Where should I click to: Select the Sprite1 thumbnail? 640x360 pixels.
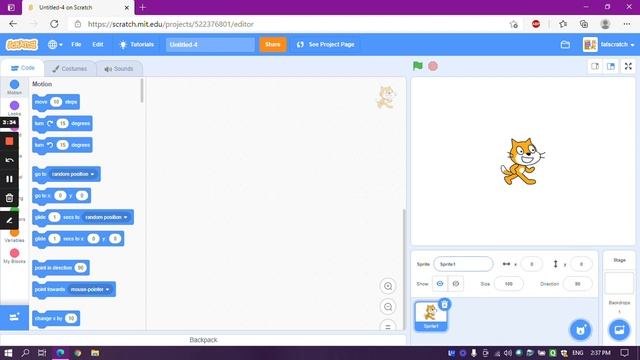pos(431,316)
